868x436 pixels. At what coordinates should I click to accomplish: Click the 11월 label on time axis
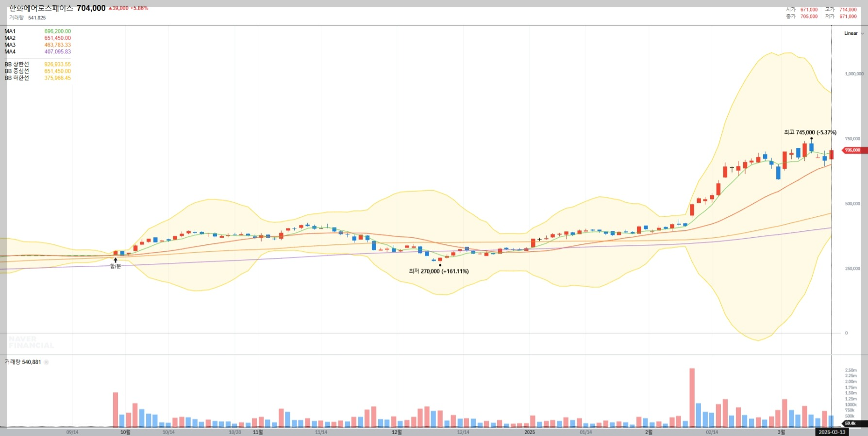(x=258, y=432)
